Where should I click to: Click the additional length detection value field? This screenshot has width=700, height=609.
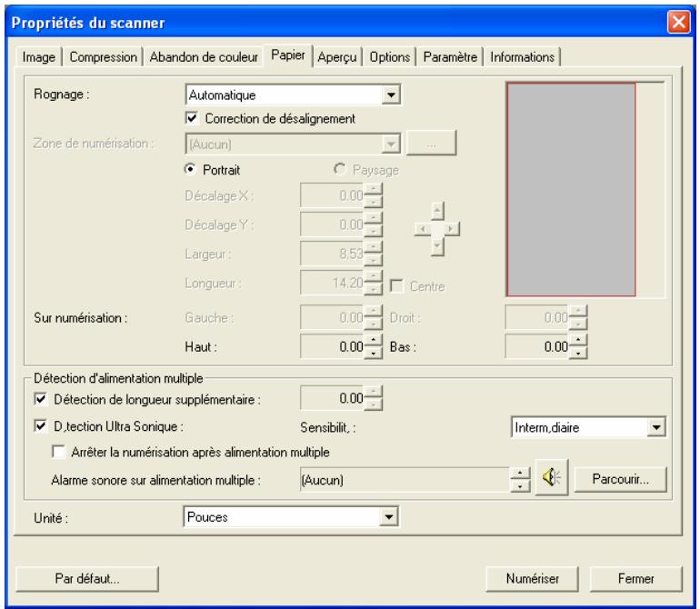click(333, 398)
